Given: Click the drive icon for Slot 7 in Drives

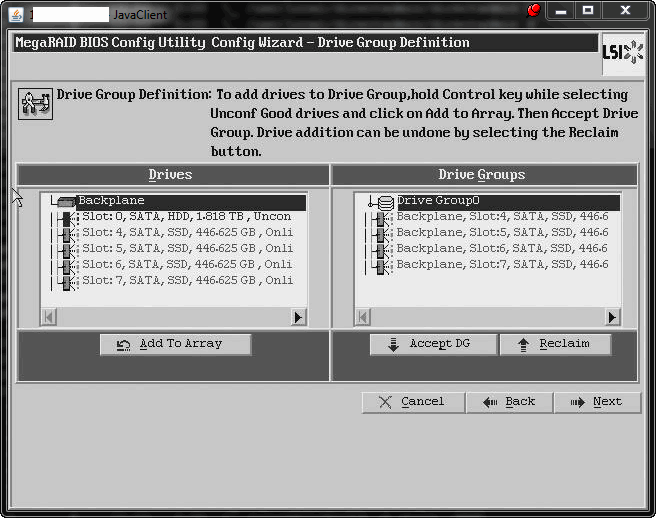Looking at the screenshot, I should (67, 281).
